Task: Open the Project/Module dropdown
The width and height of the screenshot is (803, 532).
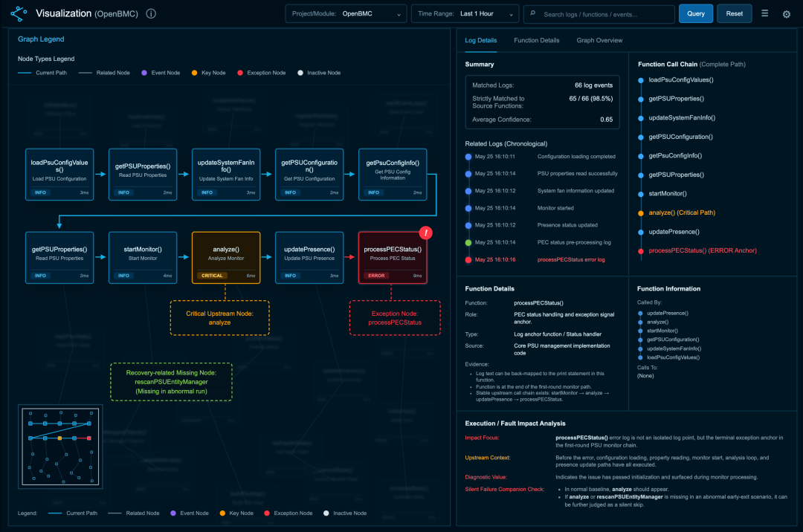Action: coord(346,14)
